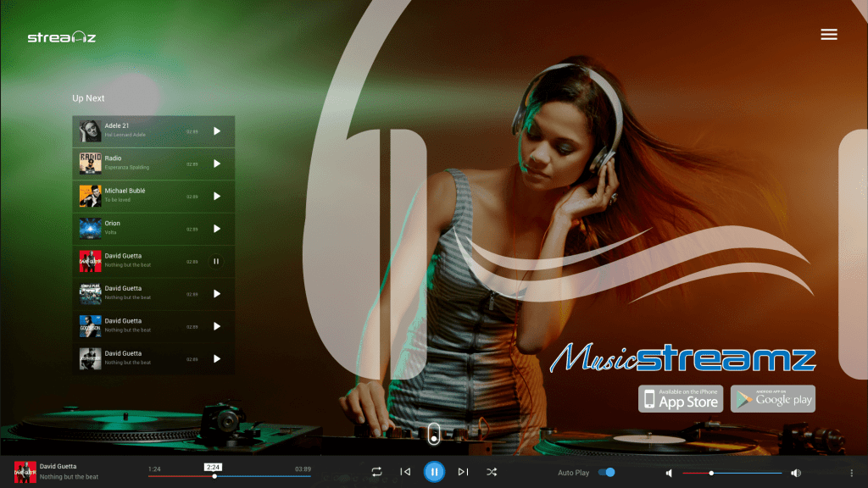Disable the Auto Play switch
This screenshot has height=488, width=868.
[x=606, y=473]
